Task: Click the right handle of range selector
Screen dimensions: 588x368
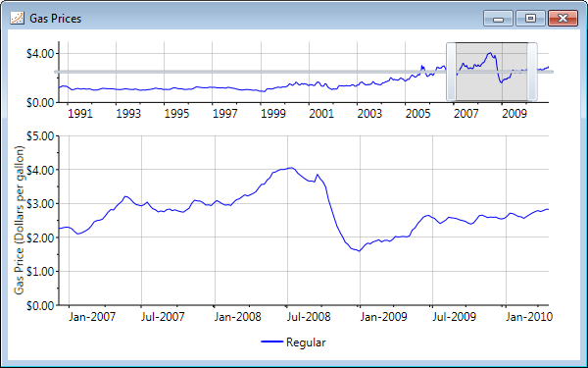Action: click(x=532, y=72)
